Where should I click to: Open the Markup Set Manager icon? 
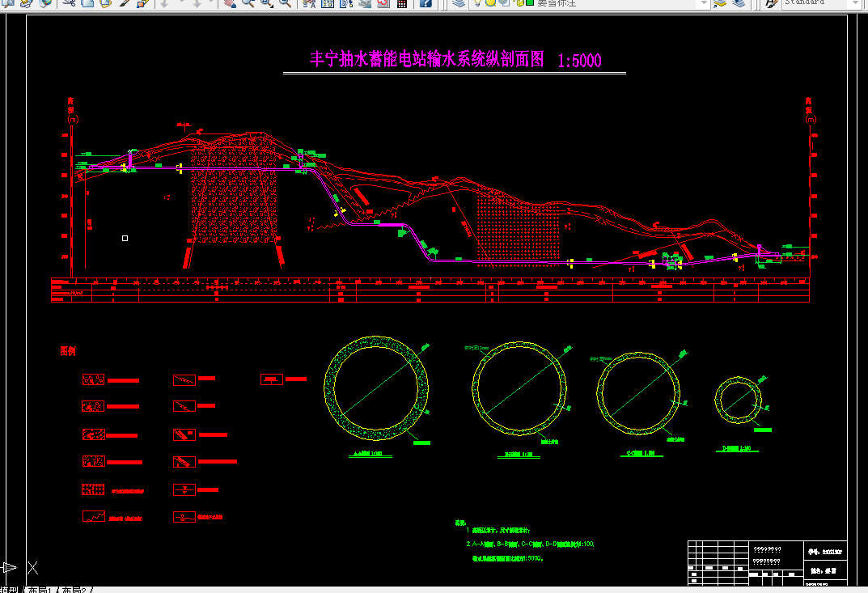coord(383,2)
